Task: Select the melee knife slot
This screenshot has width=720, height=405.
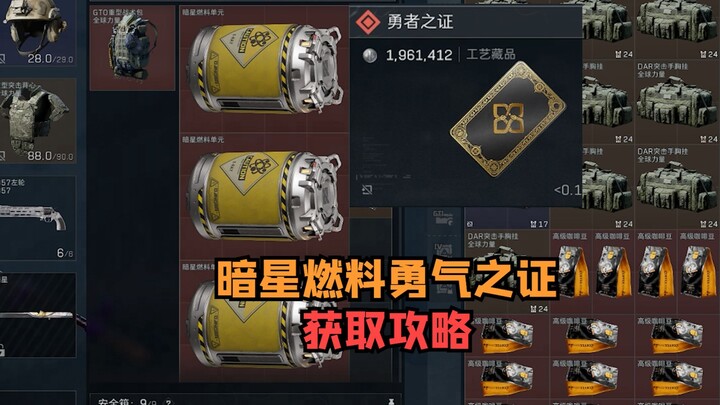Action: point(38,315)
